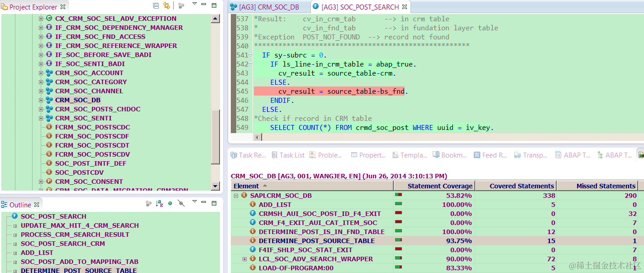Sort by Covered Statements column header

[x=515, y=186]
